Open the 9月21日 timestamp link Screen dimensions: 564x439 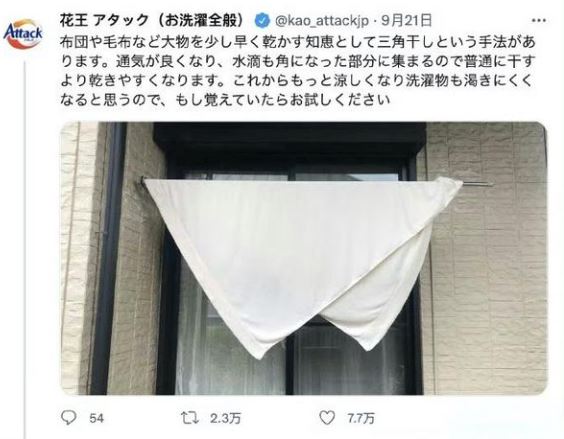406,21
